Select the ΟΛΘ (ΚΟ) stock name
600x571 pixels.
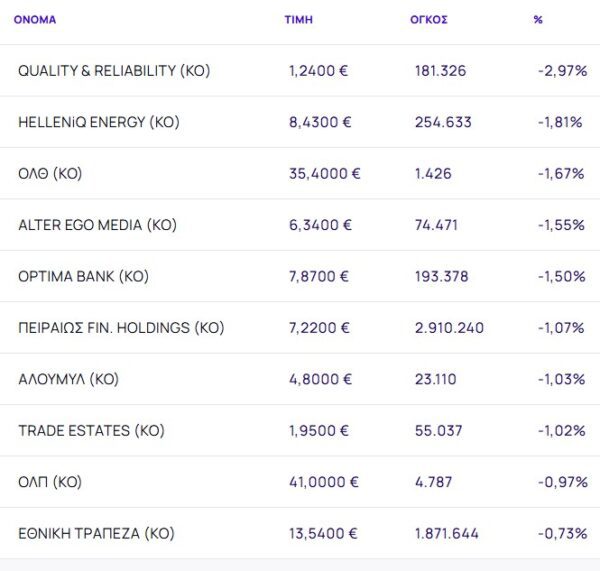tap(50, 174)
